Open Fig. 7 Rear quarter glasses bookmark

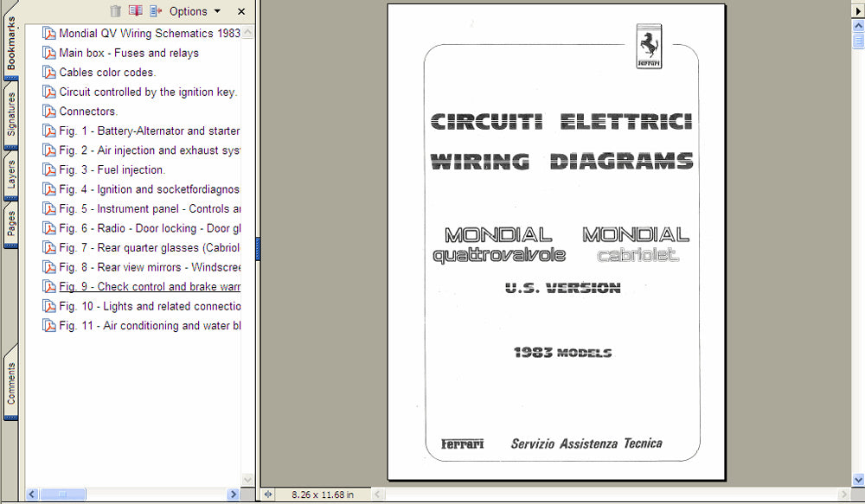tap(149, 247)
